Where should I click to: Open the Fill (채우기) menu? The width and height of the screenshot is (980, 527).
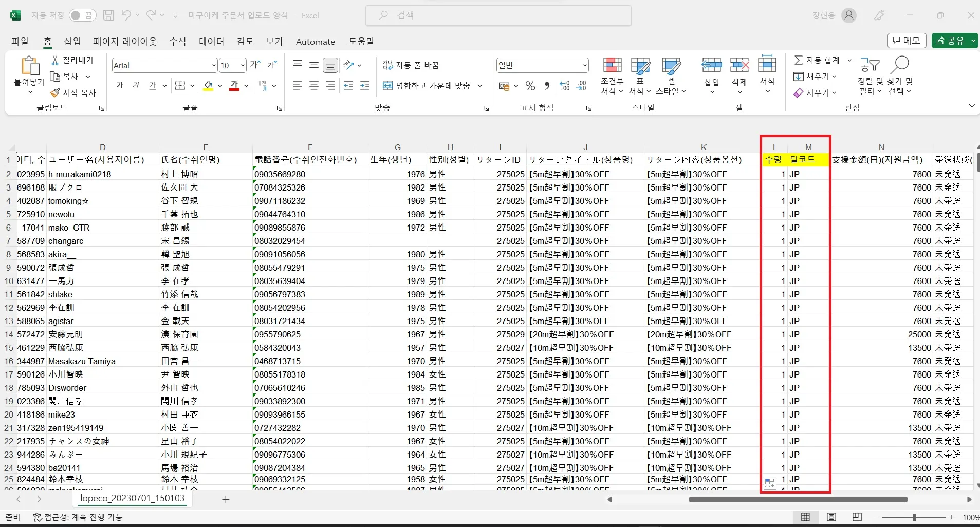[815, 77]
